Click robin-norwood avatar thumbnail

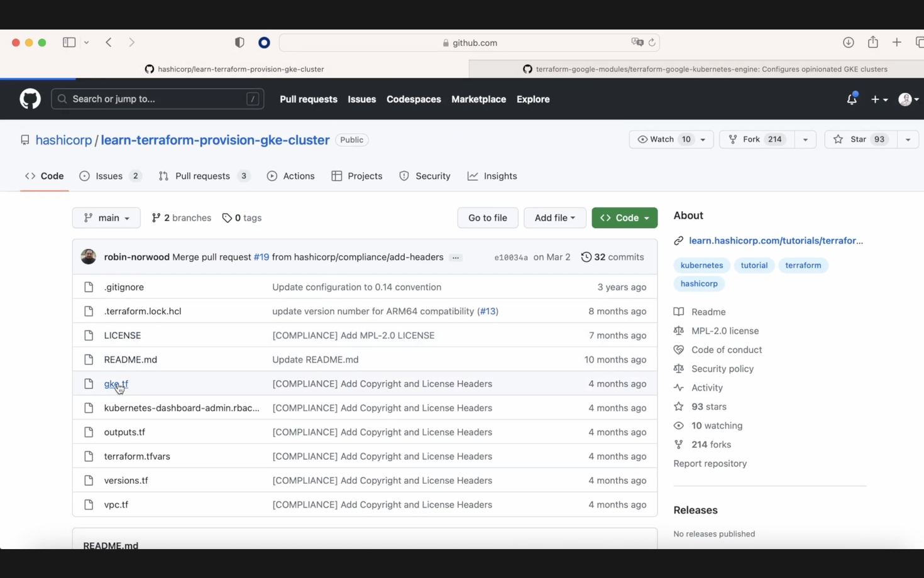tap(88, 257)
